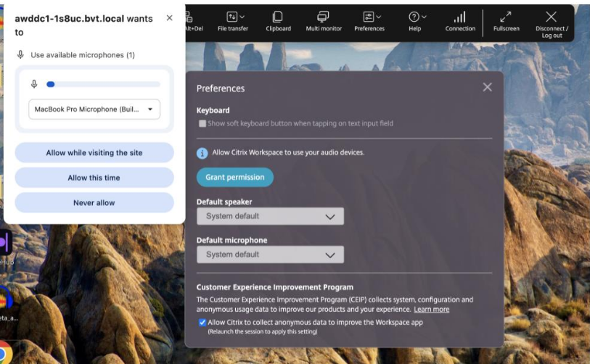
Task: Open the Default speaker dropdown
Action: [270, 216]
